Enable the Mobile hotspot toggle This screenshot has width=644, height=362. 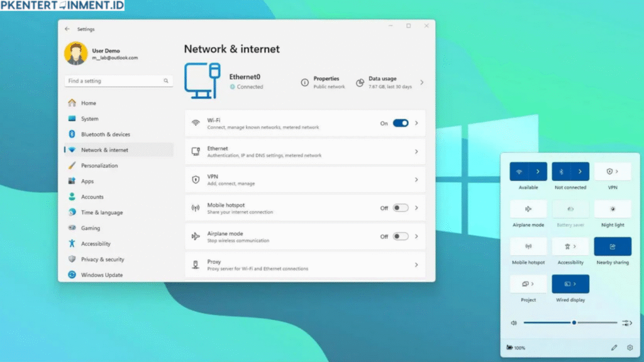click(x=401, y=208)
